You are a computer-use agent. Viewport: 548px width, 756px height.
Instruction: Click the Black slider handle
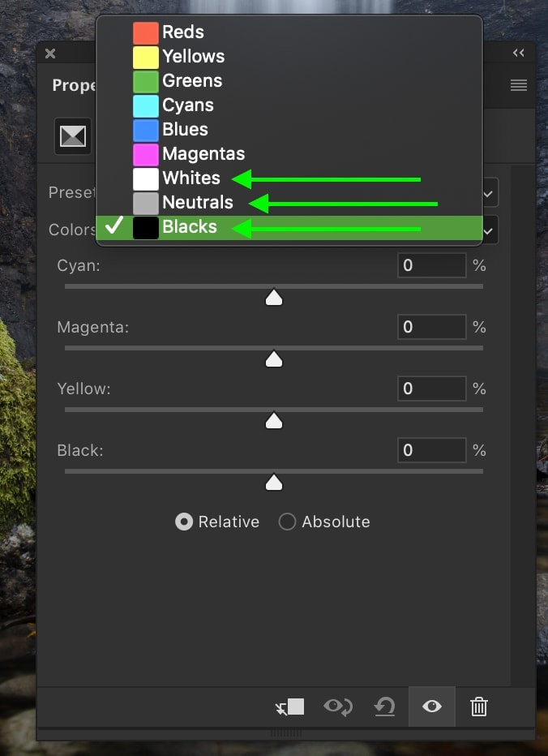[x=274, y=482]
